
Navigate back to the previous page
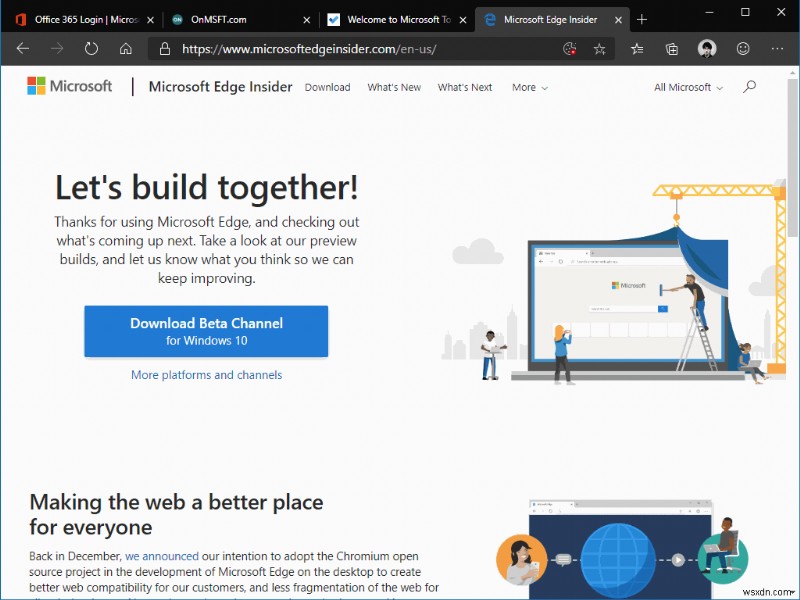click(x=22, y=48)
